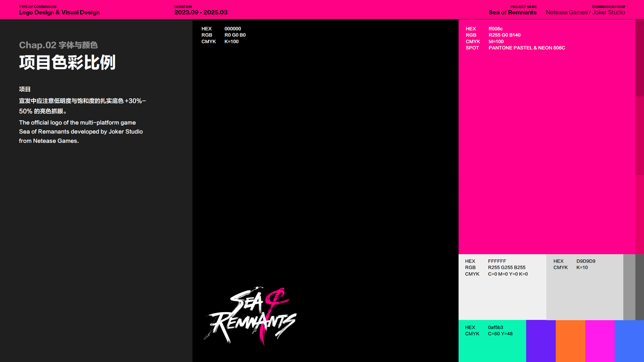Image resolution: width=644 pixels, height=362 pixels.
Task: Select the large black color block
Action: click(325, 190)
